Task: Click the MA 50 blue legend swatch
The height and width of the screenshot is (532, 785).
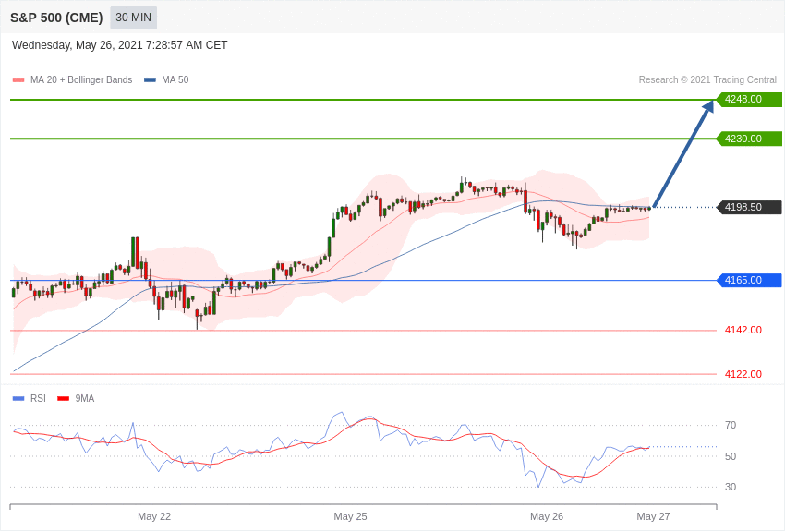Action: (x=150, y=80)
